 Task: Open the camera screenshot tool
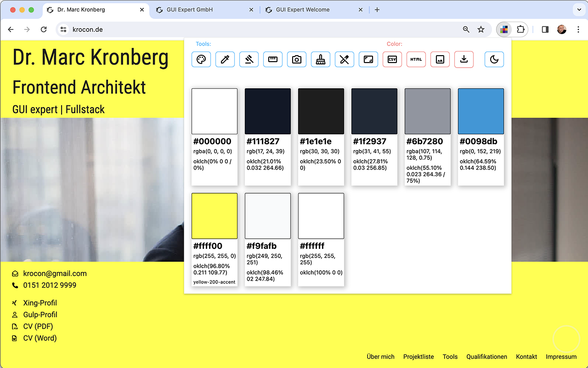(297, 59)
